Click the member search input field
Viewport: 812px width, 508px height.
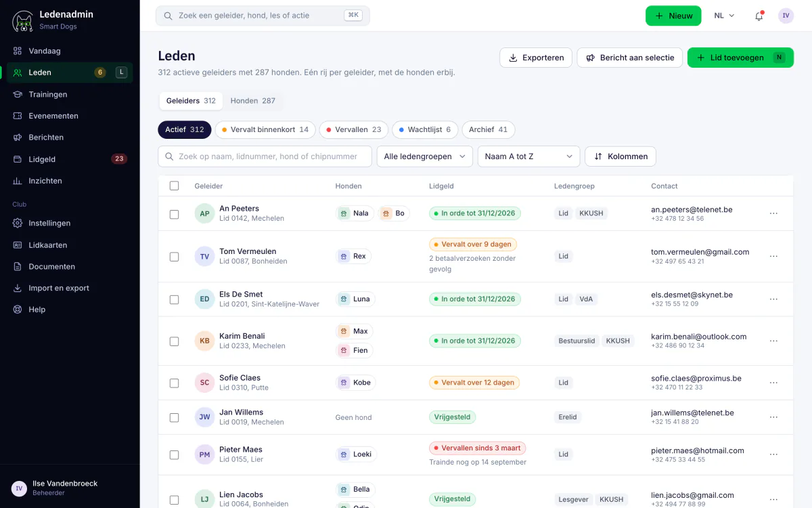[265, 156]
